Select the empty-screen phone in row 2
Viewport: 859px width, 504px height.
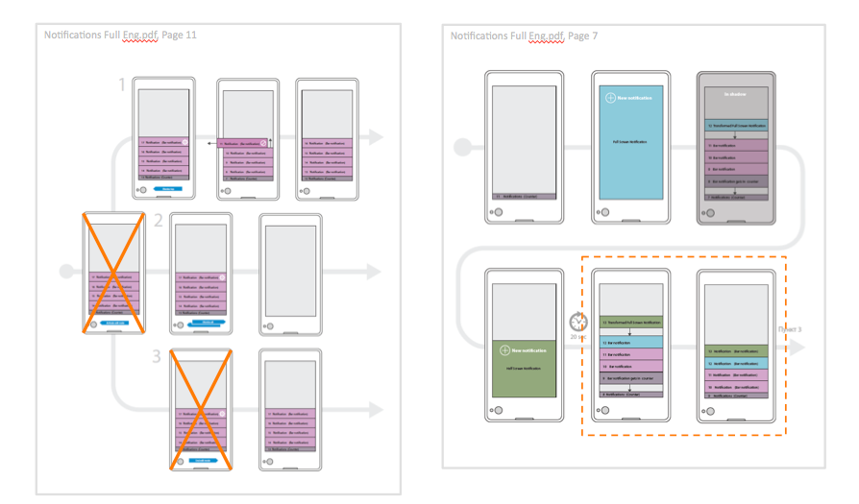click(x=291, y=274)
